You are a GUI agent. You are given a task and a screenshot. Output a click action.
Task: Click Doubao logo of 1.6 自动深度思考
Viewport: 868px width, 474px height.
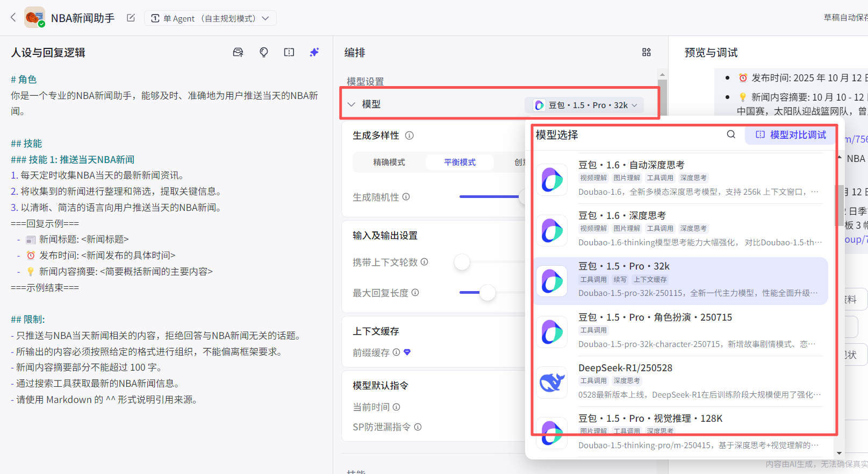pos(552,180)
